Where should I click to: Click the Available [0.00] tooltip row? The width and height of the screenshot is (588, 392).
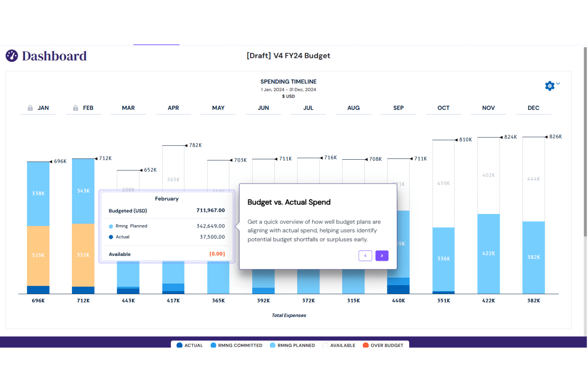click(167, 254)
